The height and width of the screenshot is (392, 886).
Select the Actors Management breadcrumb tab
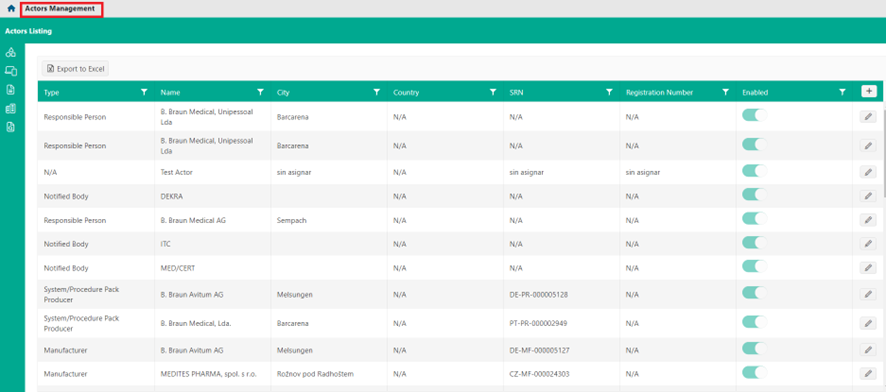60,9
